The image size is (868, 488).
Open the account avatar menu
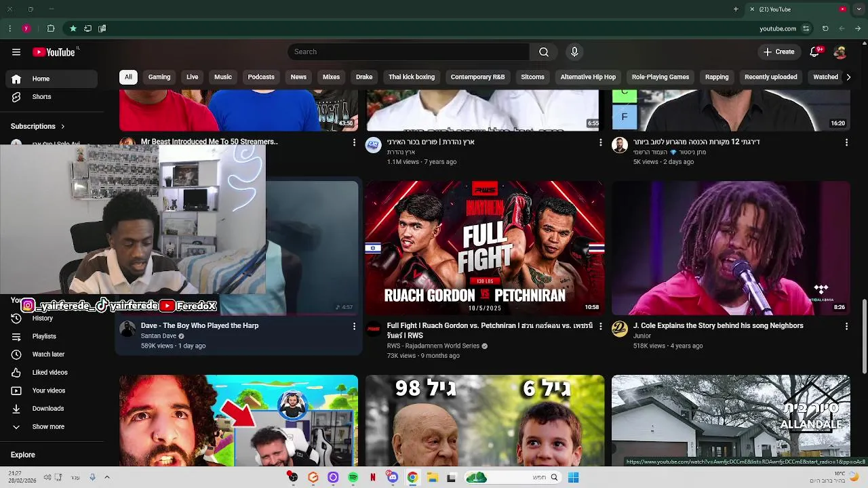click(840, 52)
